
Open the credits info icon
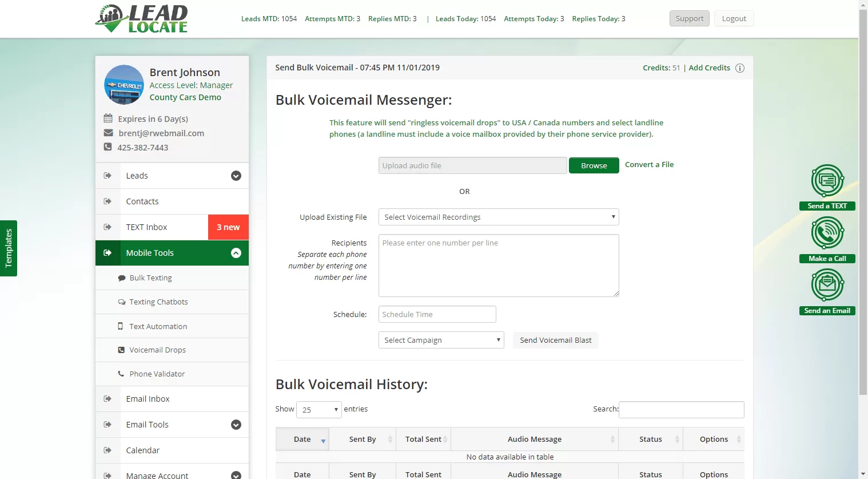pos(740,68)
